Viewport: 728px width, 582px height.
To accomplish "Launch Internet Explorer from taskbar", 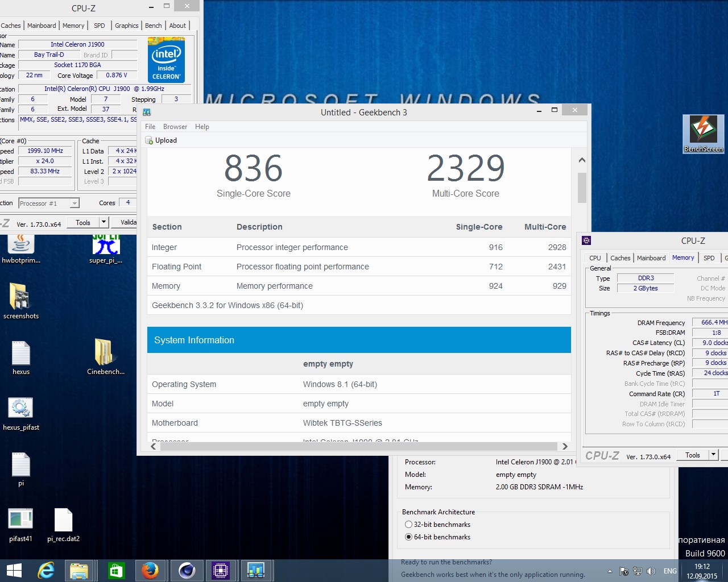I will pyautogui.click(x=45, y=571).
